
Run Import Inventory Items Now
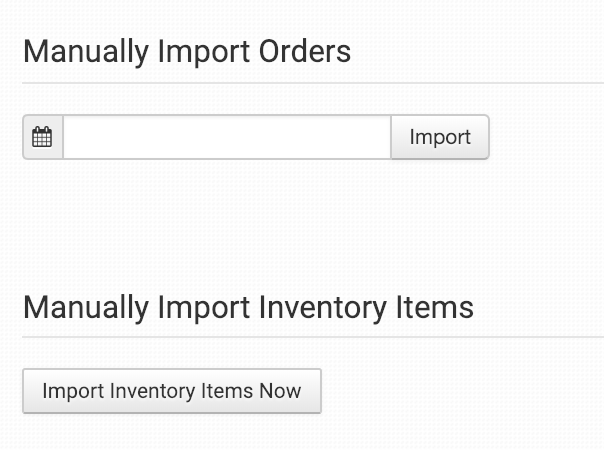(171, 391)
